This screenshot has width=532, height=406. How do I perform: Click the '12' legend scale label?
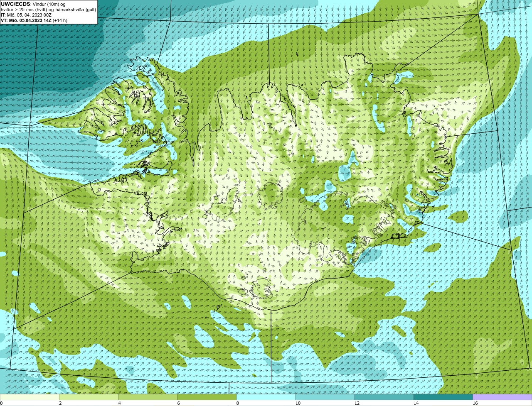pyautogui.click(x=357, y=403)
